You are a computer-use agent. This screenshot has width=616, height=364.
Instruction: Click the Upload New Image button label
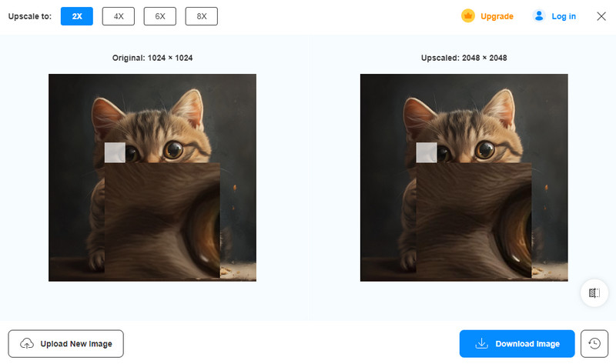click(76, 344)
